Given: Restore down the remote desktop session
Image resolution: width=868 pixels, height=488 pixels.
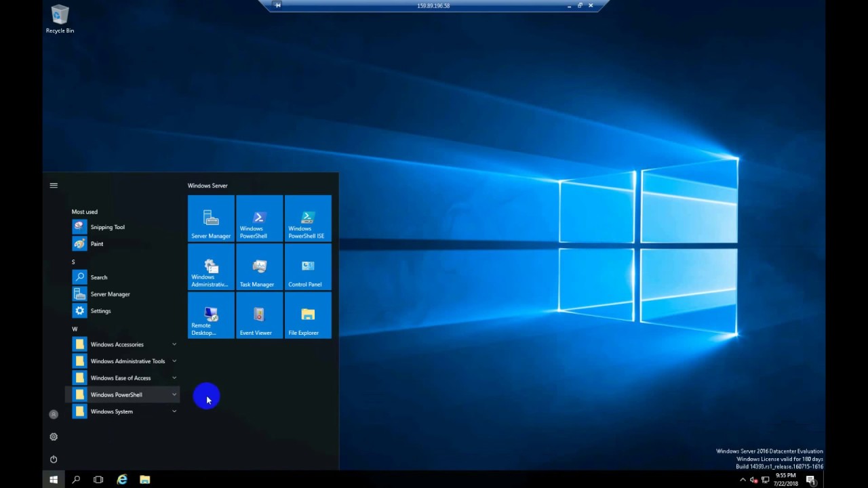Looking at the screenshot, I should 580,5.
